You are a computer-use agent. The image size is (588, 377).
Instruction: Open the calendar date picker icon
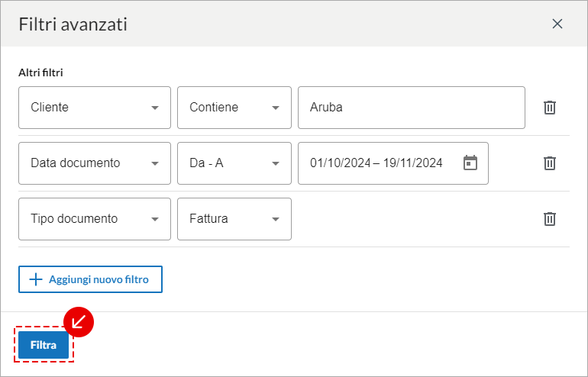tap(470, 163)
